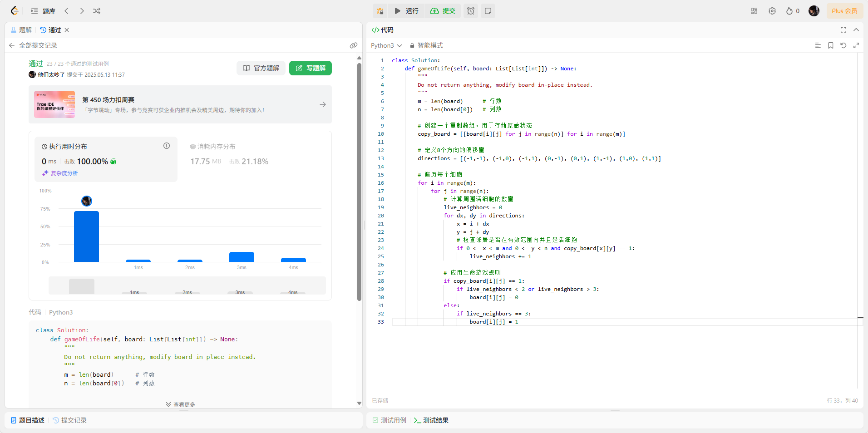868x433 pixels.
Task: Go back to 全部提交记录
Action: pyautogui.click(x=33, y=45)
